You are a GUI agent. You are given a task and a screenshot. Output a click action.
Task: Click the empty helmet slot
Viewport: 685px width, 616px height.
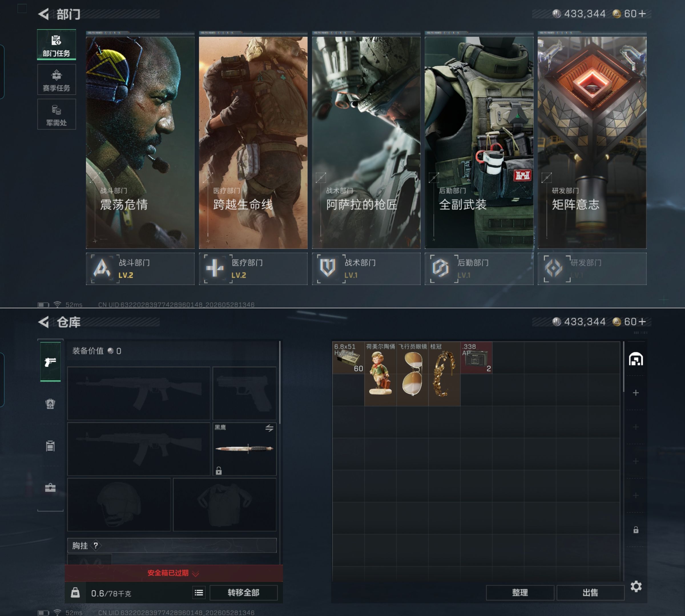click(119, 504)
